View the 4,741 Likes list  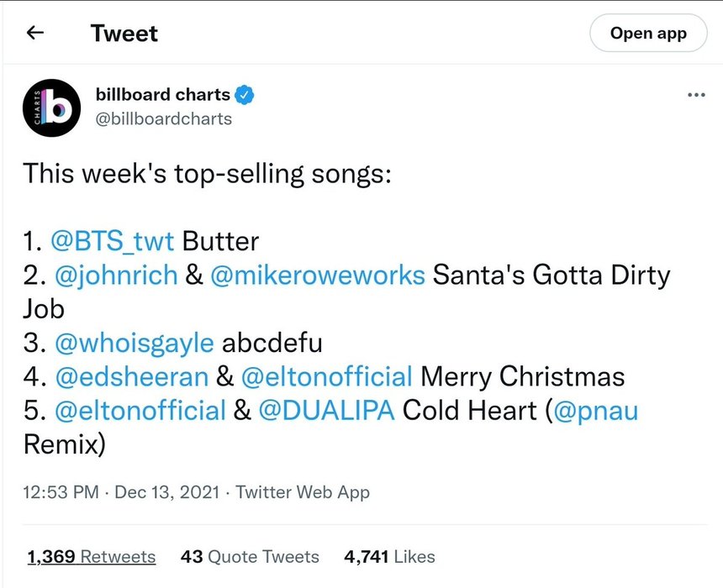(x=389, y=557)
